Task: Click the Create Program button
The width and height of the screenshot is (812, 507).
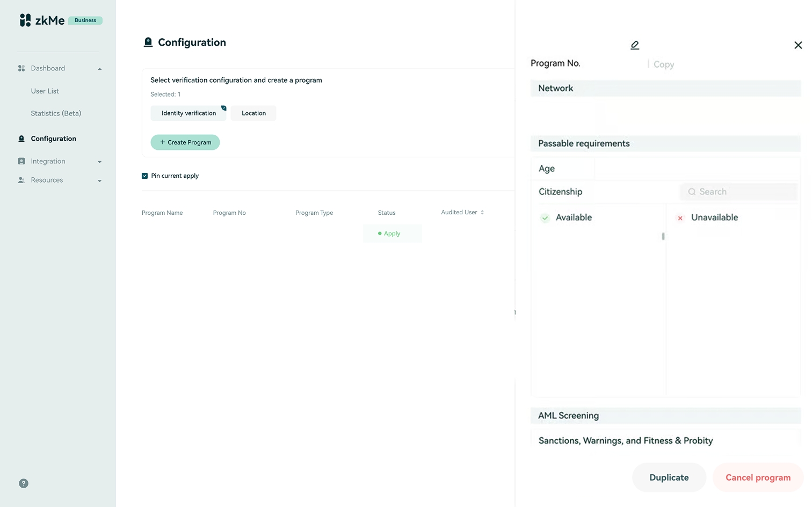Action: coord(185,142)
